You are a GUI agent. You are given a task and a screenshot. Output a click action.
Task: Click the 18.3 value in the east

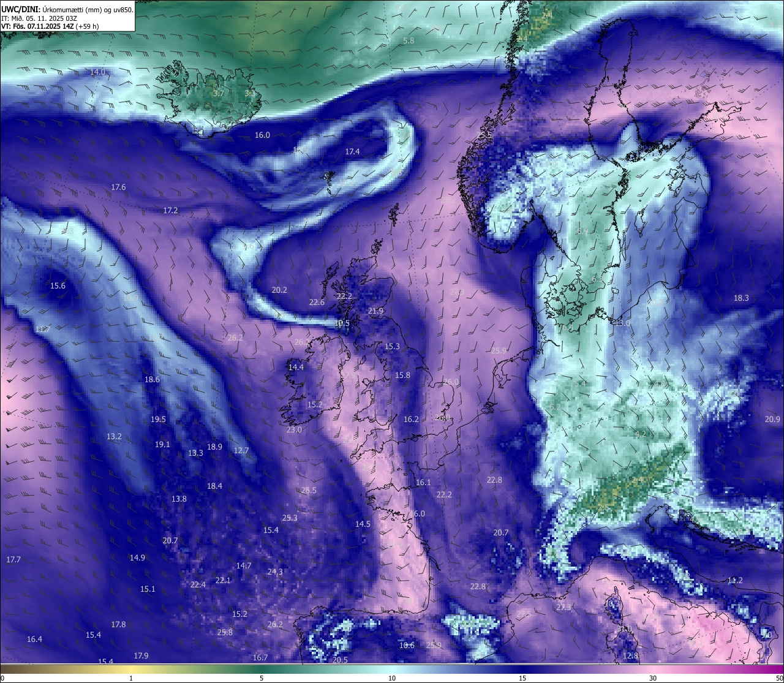[741, 298]
